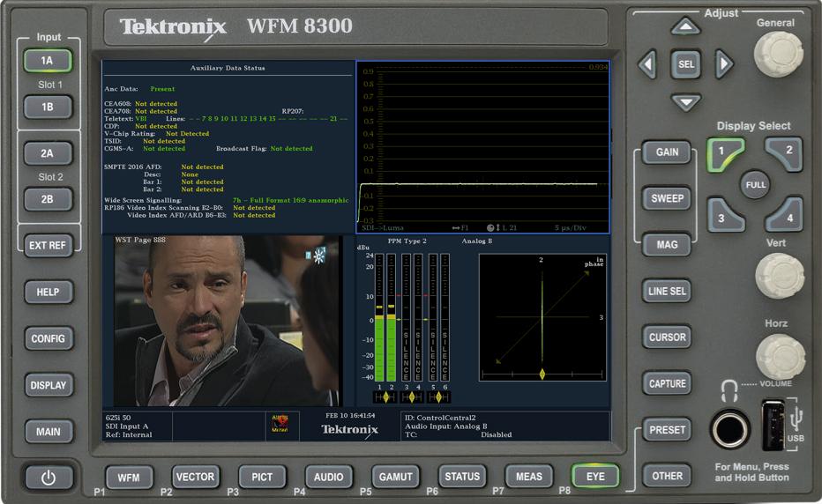Select input 1A button
This screenshot has width=822, height=504.
(47, 61)
